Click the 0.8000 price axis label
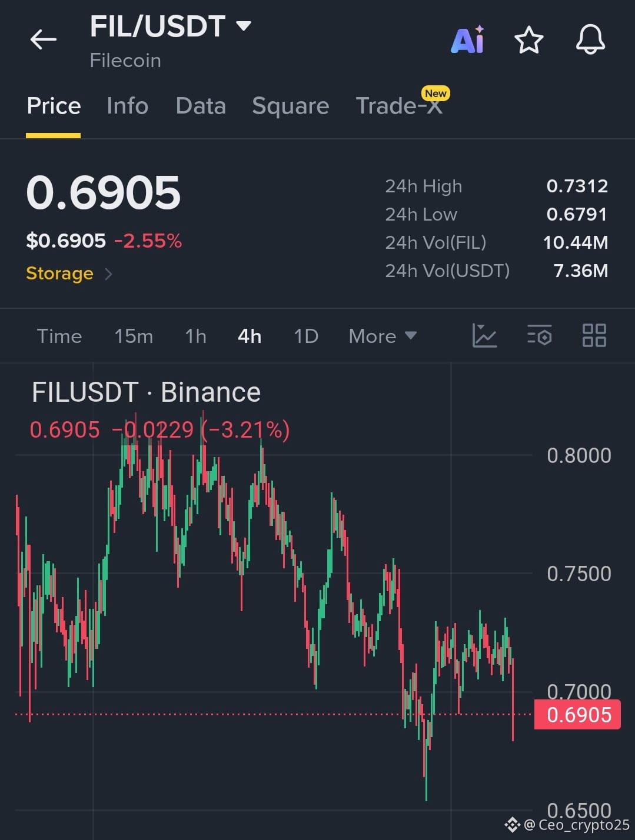This screenshot has height=840, width=635. point(579,456)
